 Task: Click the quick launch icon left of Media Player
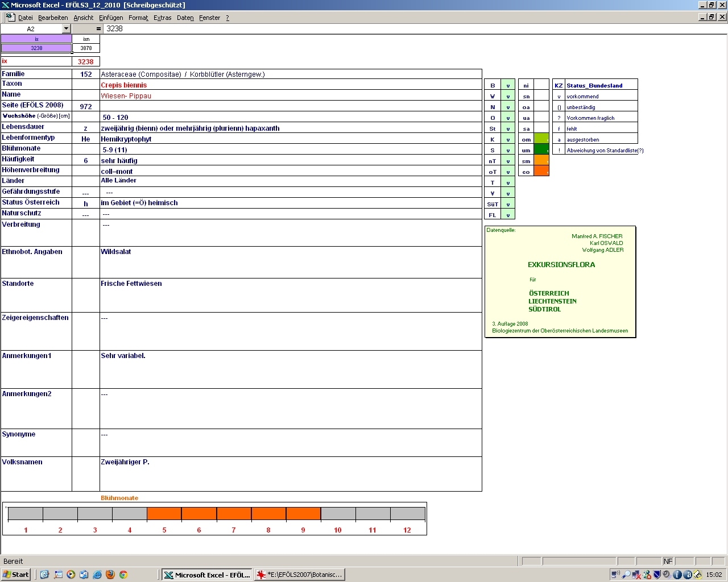pos(58,575)
